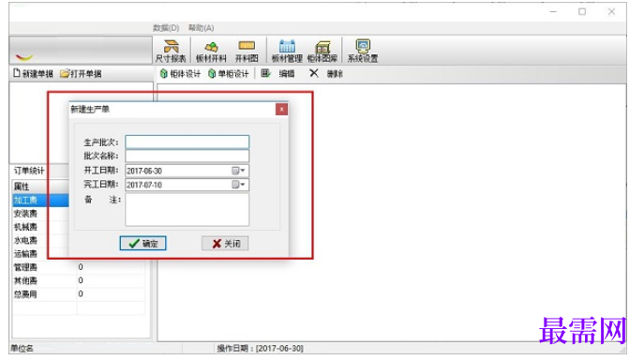Click the 2017-06-30 start date text

[x=144, y=171]
